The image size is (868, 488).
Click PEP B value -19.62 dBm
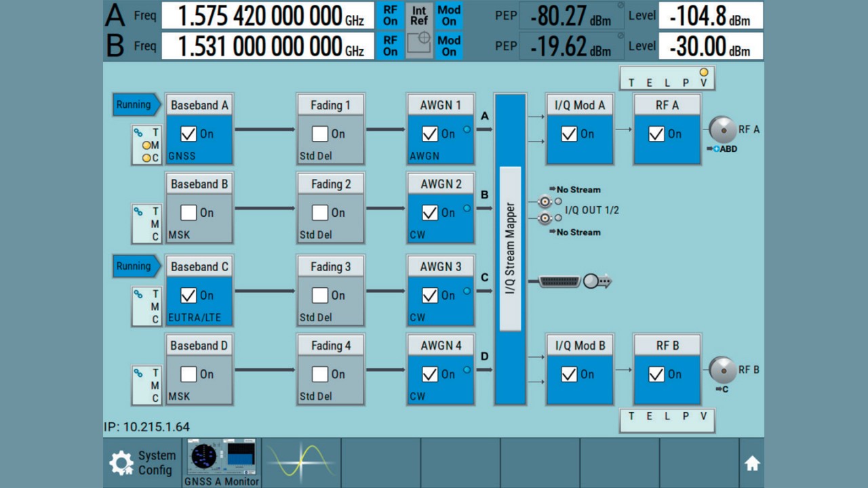pos(572,45)
